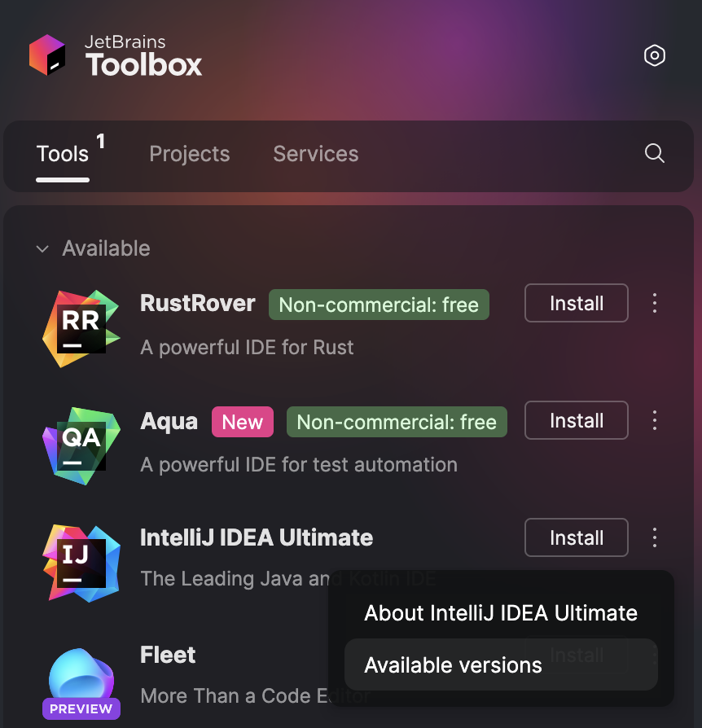Collapse the Available section
Screen dimensions: 702x728
[x=42, y=248]
